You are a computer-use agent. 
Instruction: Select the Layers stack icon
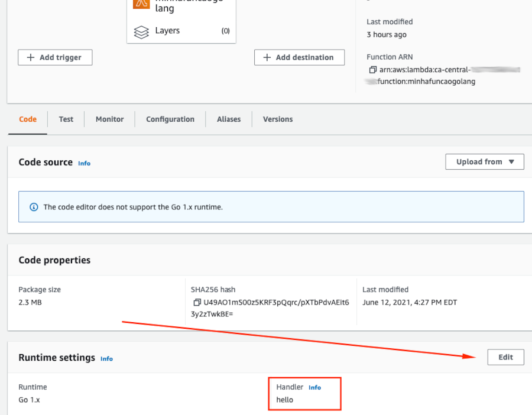tap(141, 31)
